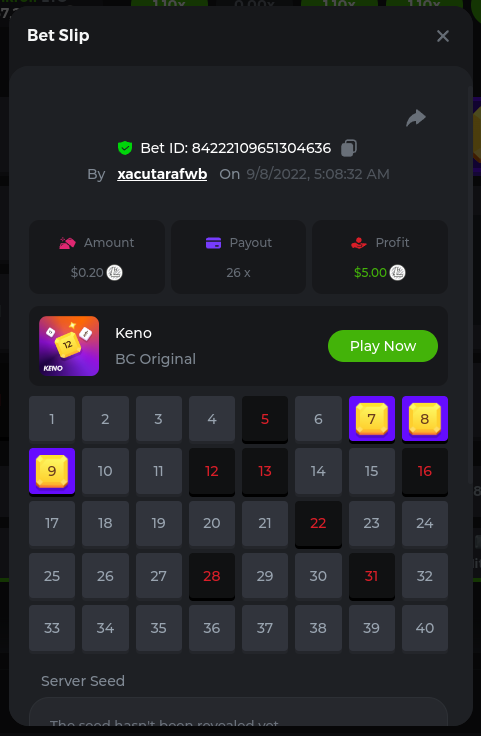Click the coin icon beside $5.00 profit
Screen dimensions: 481x736
click(397, 272)
